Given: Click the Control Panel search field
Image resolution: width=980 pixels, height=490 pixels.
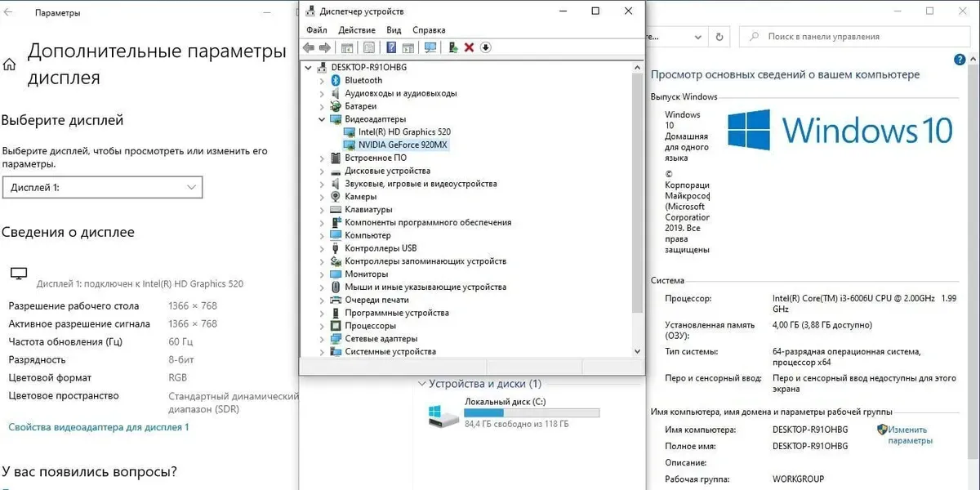Looking at the screenshot, I should [x=849, y=37].
